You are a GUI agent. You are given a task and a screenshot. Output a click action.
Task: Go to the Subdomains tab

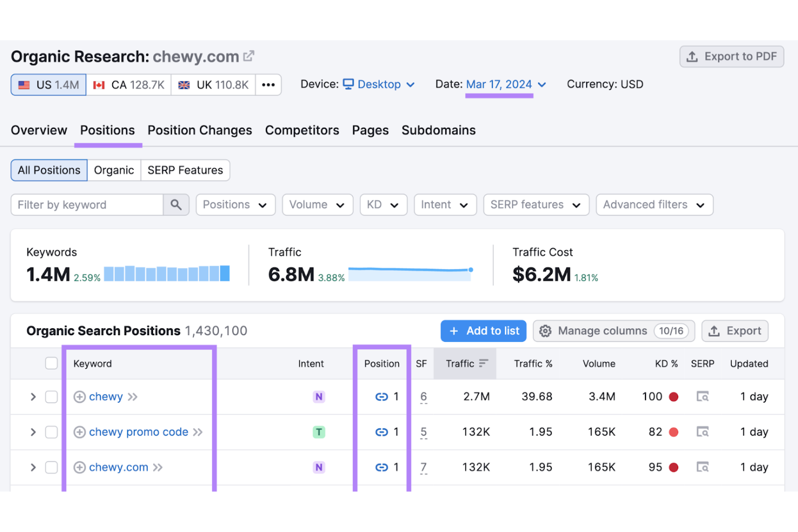pos(438,130)
